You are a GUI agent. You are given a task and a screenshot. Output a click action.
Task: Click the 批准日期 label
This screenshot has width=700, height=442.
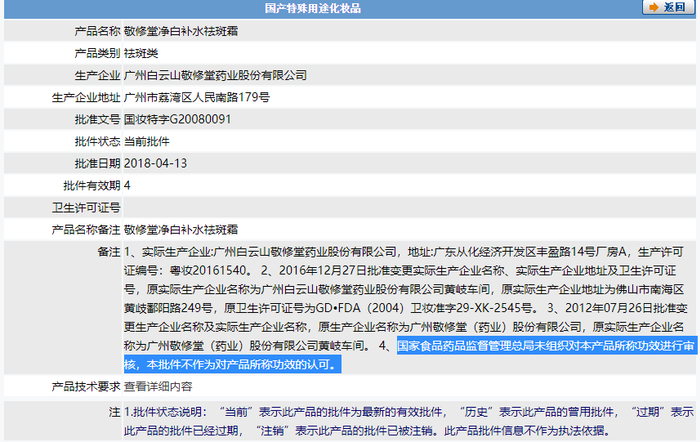[97, 163]
